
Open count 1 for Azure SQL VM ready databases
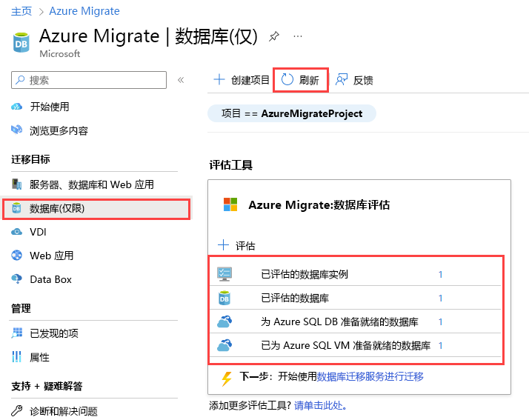[x=440, y=345]
